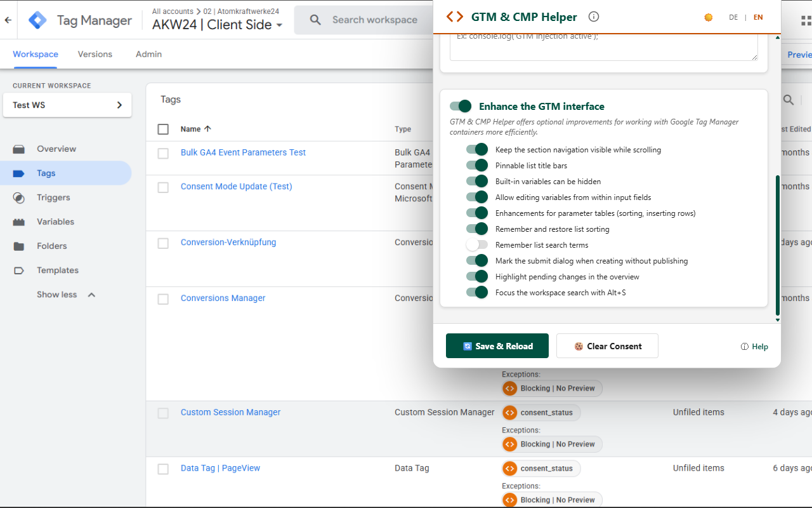Screen dimensions: 812x508
Task: Open the Bulk GA4 Event Parameters Test tag
Action: point(243,152)
